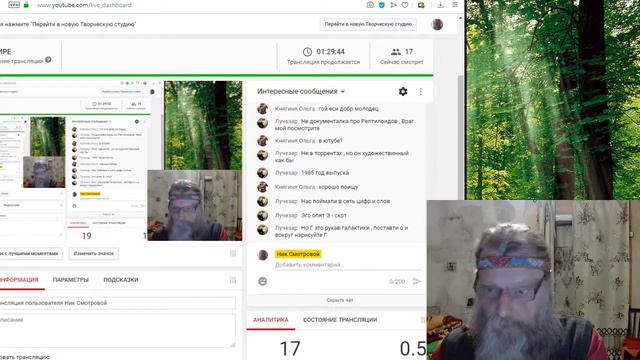The height and width of the screenshot is (360, 640).
Task: Switch to the ИНФОРМАЦИЯ tab
Action: (x=19, y=280)
